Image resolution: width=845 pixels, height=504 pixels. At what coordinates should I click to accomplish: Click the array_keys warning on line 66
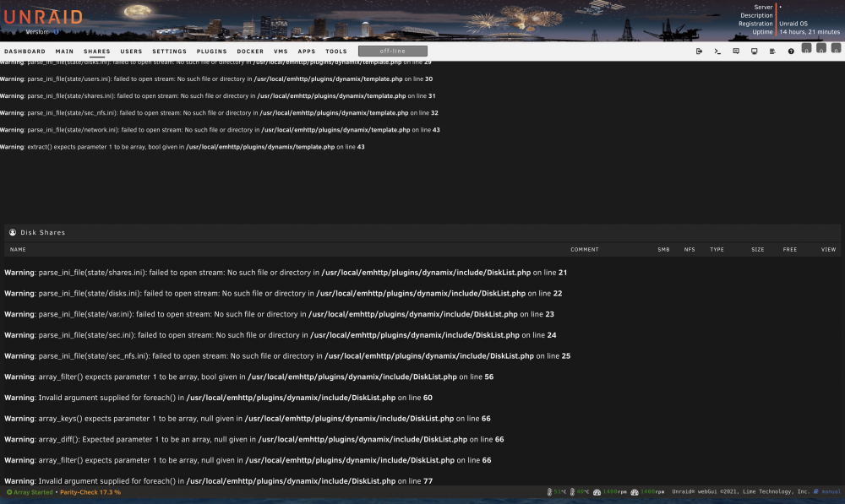pos(248,419)
